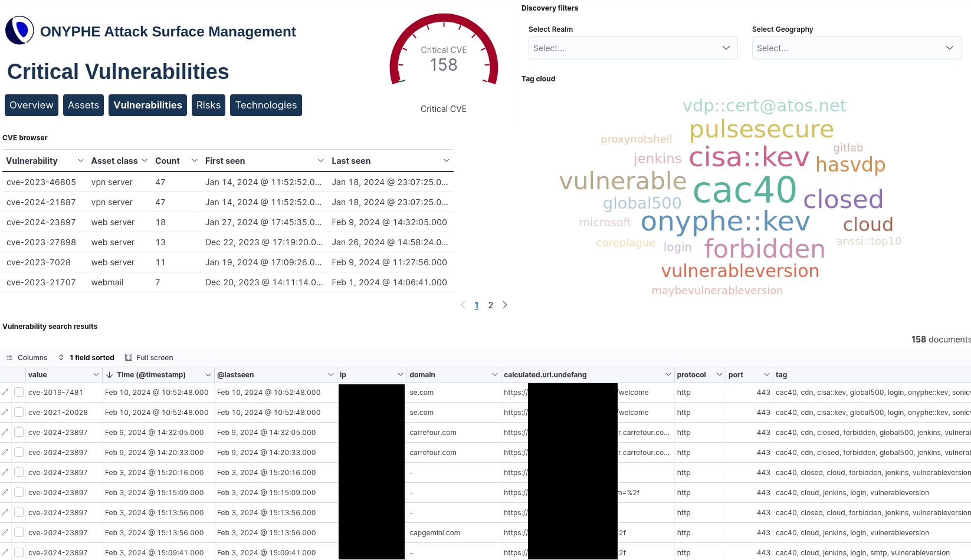Open Last seen column header menu

(x=447, y=161)
